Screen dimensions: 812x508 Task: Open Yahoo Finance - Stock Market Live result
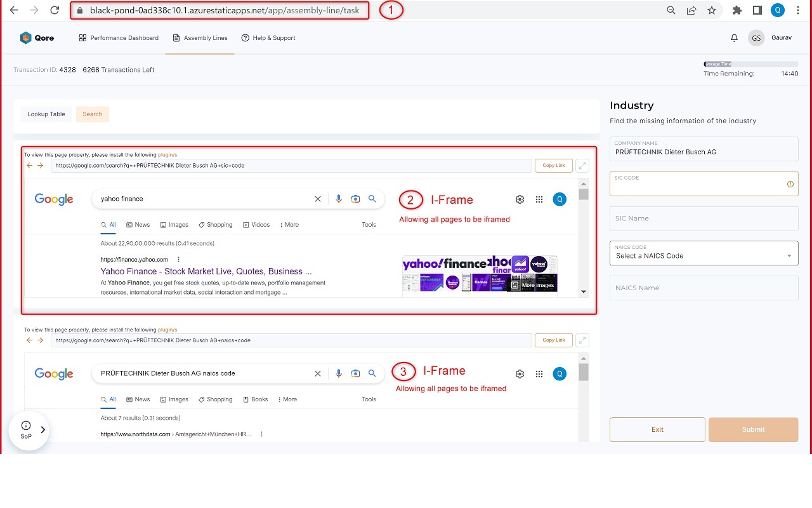[x=206, y=271]
